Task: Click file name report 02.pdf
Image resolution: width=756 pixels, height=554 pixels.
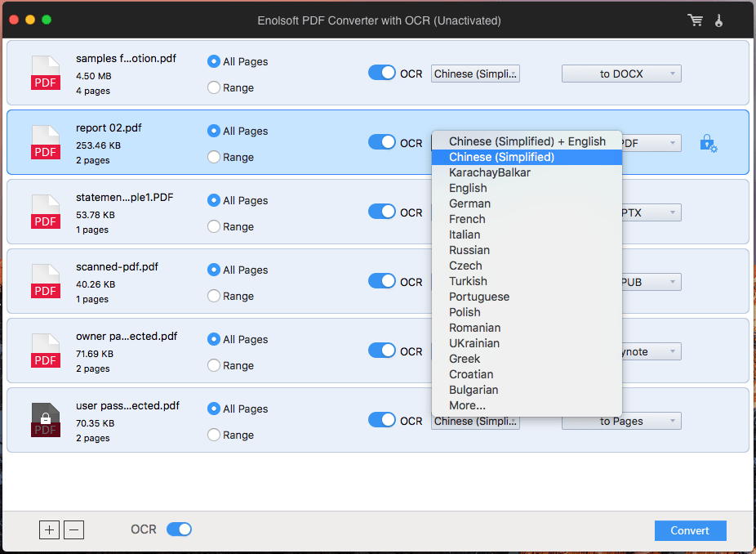Action: 109,128
